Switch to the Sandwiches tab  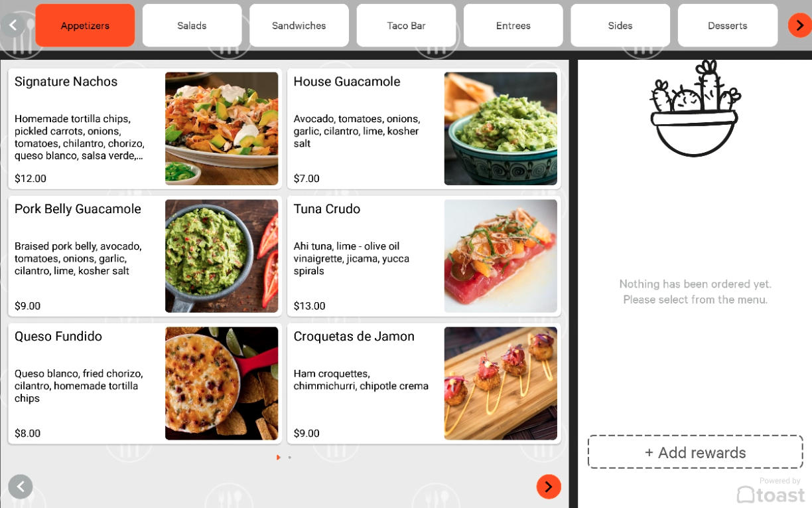tap(299, 25)
